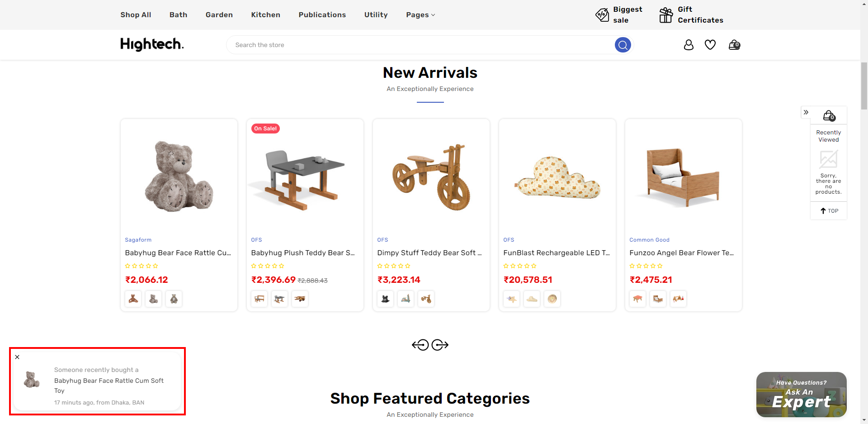Open the shopping cart icon in header
868x424 pixels.
point(734,45)
